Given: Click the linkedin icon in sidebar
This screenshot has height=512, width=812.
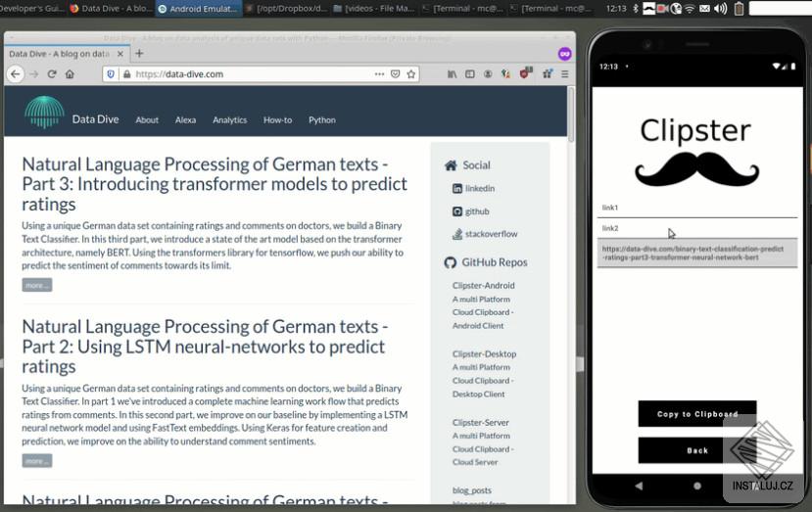Looking at the screenshot, I should click(457, 188).
